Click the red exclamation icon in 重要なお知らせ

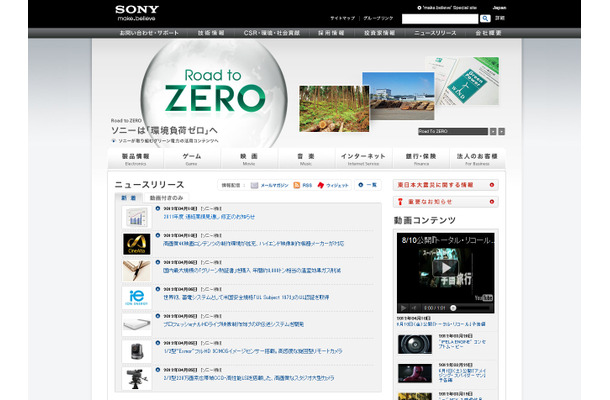(400, 202)
